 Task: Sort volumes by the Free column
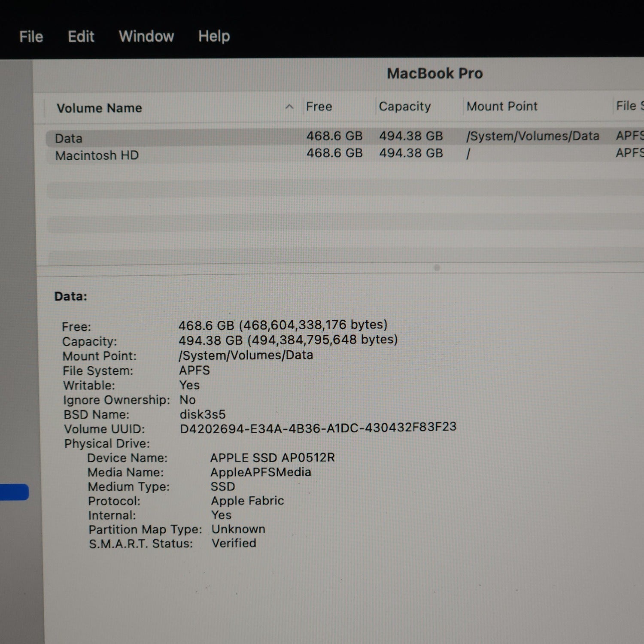coord(319,106)
